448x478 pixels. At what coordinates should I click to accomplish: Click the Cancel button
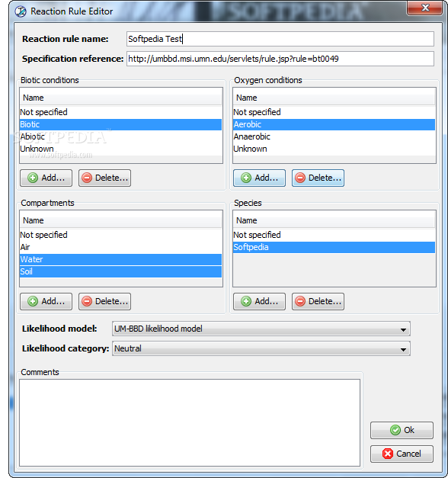click(x=402, y=454)
